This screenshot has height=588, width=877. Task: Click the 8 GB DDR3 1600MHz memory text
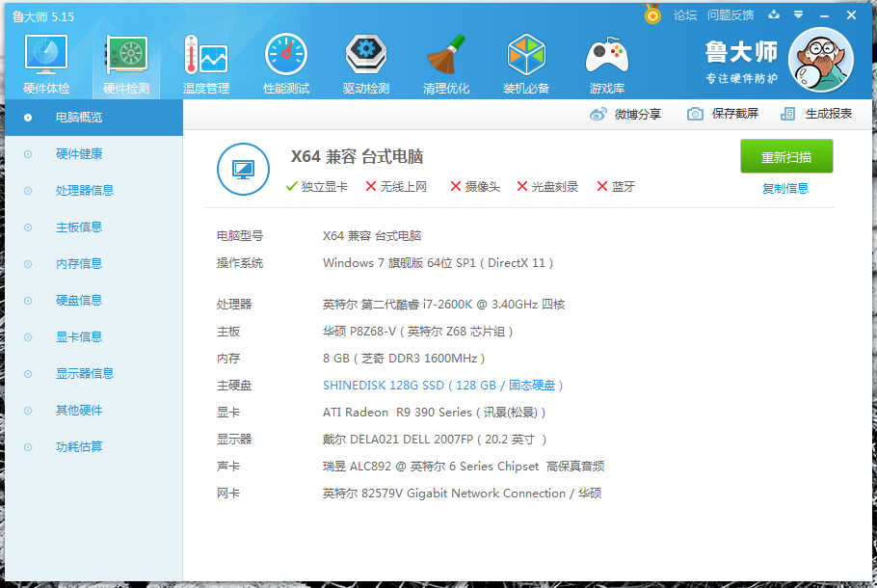[404, 359]
